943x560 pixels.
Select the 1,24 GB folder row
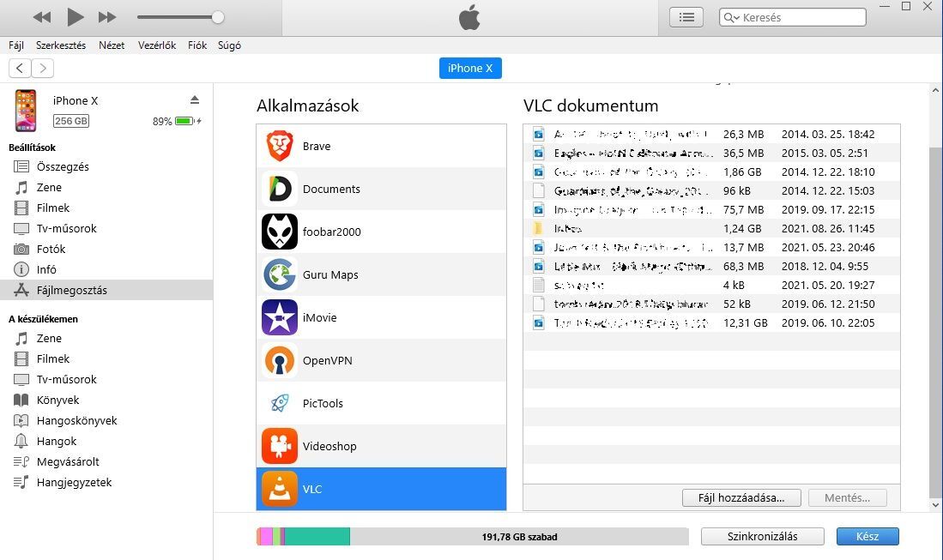point(711,228)
